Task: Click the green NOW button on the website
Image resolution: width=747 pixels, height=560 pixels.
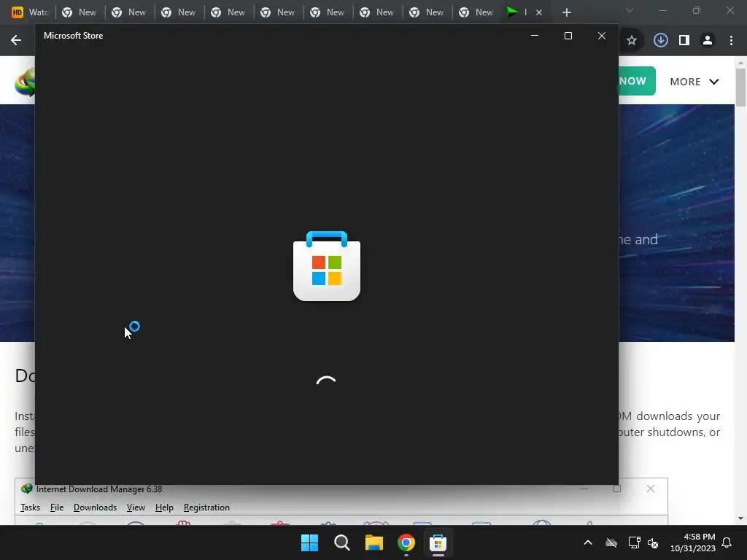Action: (x=637, y=81)
